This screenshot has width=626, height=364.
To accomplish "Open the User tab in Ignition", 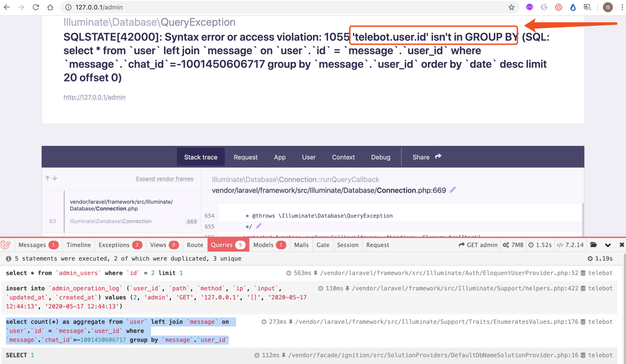I will (309, 157).
